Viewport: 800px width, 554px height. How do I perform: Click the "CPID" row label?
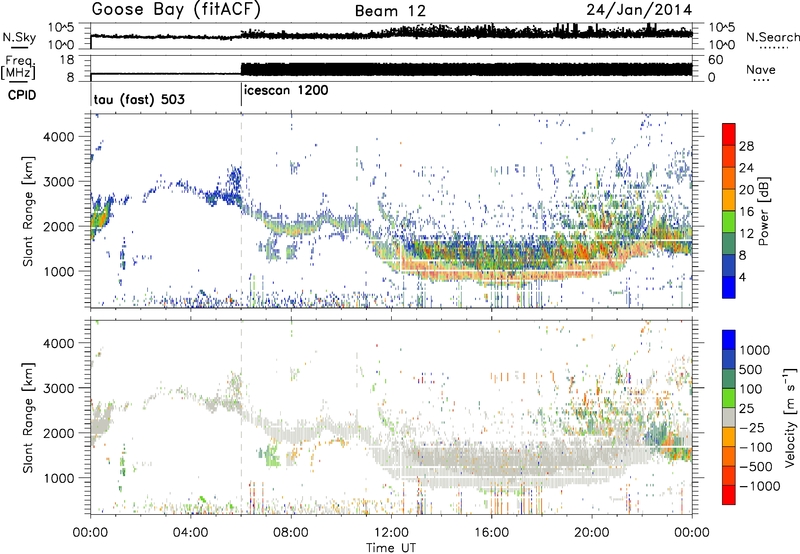[22, 95]
